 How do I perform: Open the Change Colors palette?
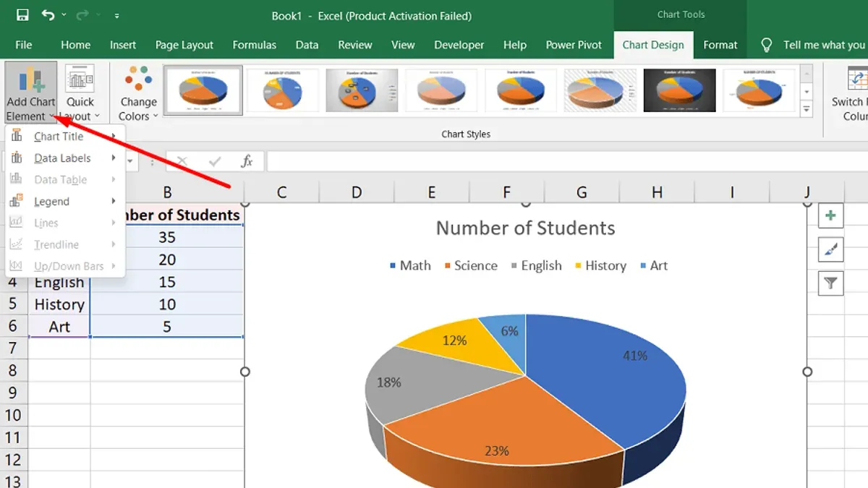138,93
